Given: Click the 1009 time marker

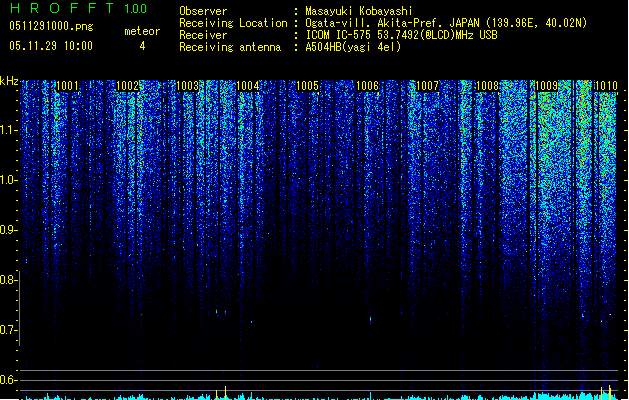Looking at the screenshot, I should [547, 85].
